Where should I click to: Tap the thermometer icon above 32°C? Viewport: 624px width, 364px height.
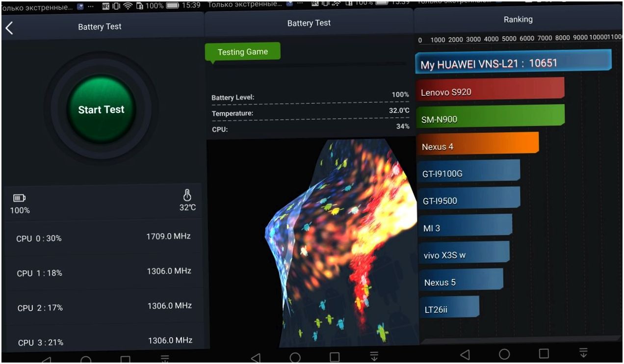(x=187, y=195)
